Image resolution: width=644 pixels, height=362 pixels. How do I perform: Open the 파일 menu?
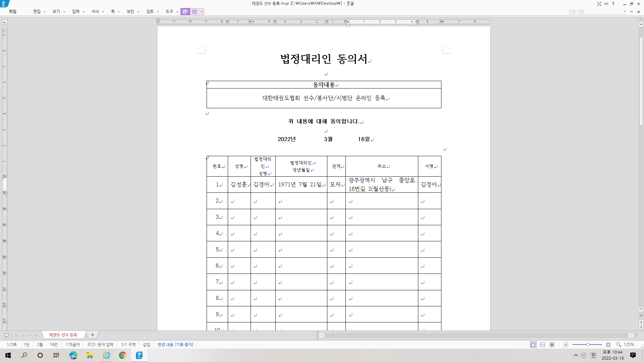click(13, 11)
